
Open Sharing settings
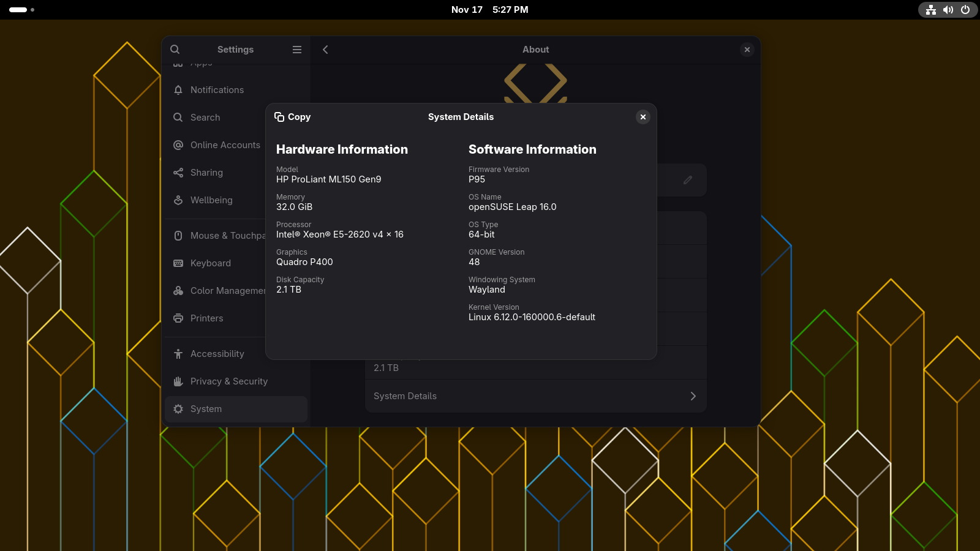click(206, 173)
